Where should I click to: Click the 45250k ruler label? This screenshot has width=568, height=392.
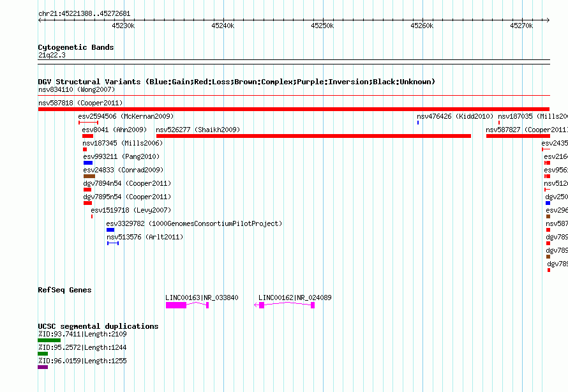(x=322, y=26)
